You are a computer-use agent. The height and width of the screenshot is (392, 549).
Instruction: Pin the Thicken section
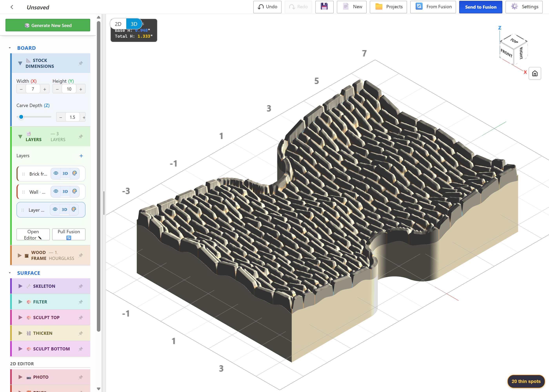81,333
